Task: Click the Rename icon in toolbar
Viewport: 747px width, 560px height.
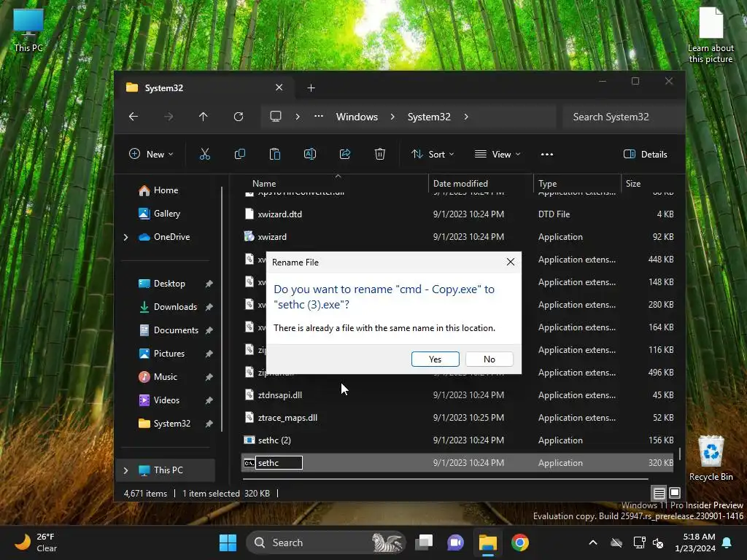Action: tap(309, 154)
